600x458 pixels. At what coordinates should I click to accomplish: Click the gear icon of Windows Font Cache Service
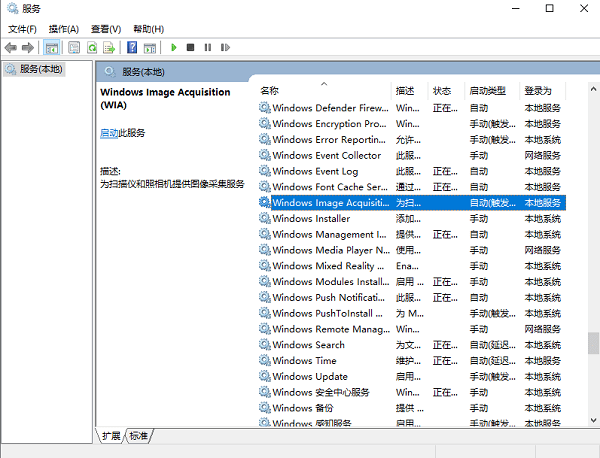click(264, 186)
